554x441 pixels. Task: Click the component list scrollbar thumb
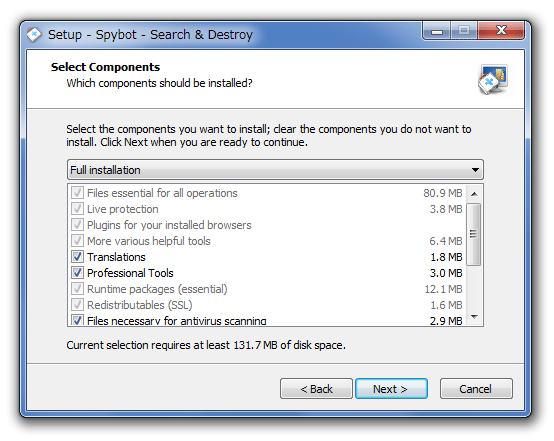click(x=473, y=234)
